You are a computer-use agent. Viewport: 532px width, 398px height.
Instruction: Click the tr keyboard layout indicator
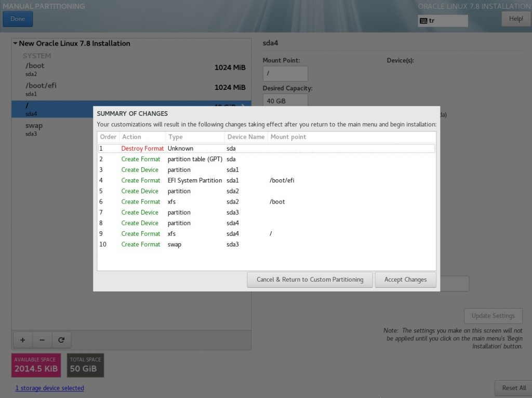coord(443,21)
